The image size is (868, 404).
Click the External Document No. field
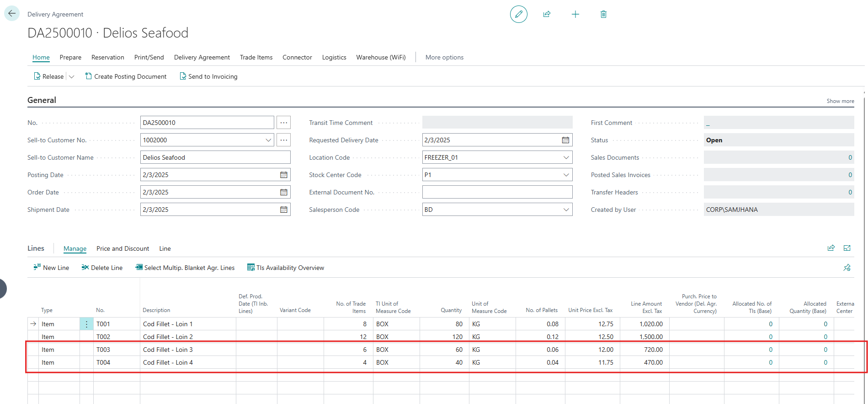pos(497,192)
